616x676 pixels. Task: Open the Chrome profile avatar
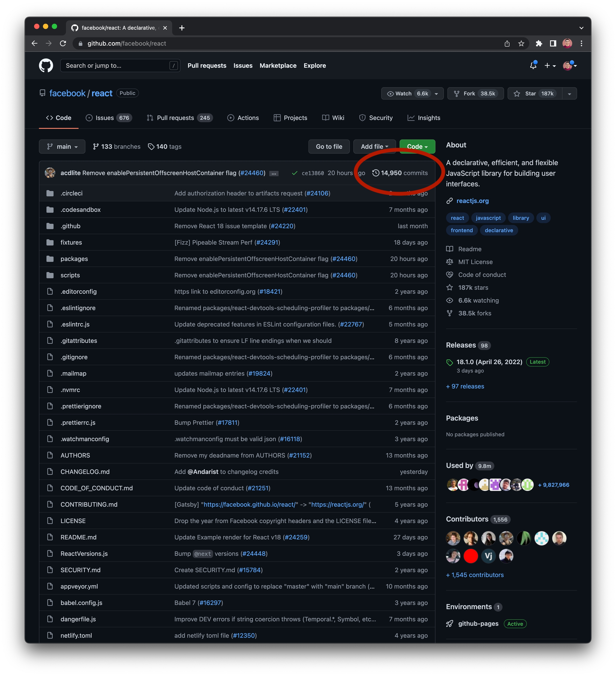coord(567,44)
